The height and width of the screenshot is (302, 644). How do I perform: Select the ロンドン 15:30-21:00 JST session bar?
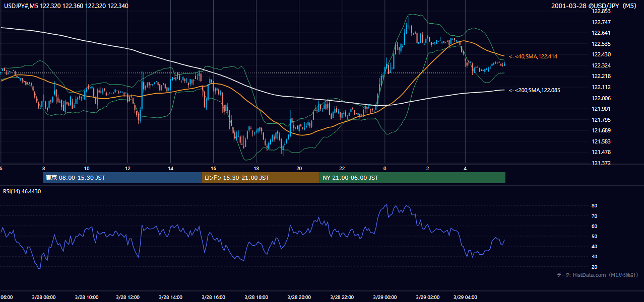click(x=261, y=178)
